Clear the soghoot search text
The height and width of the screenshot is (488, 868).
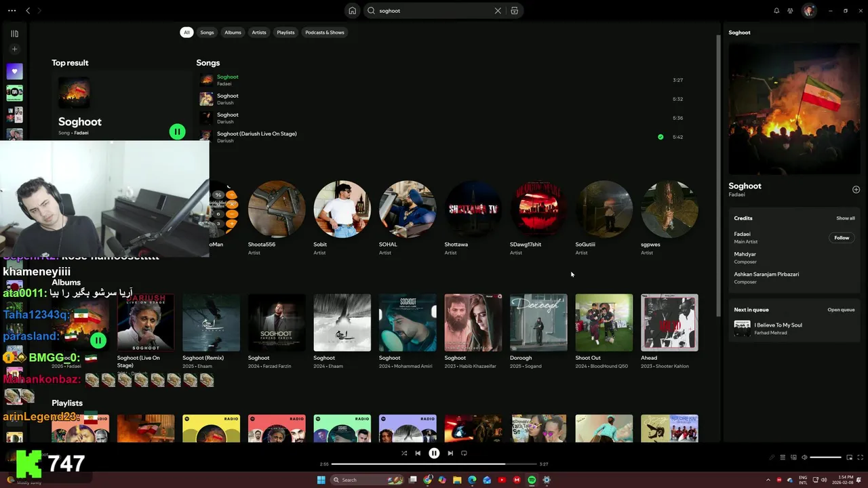point(498,11)
